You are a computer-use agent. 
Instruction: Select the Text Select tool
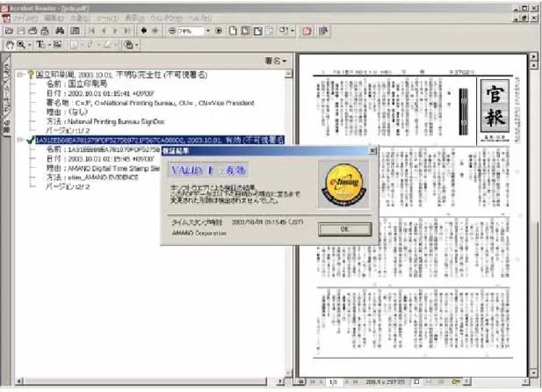click(x=40, y=45)
